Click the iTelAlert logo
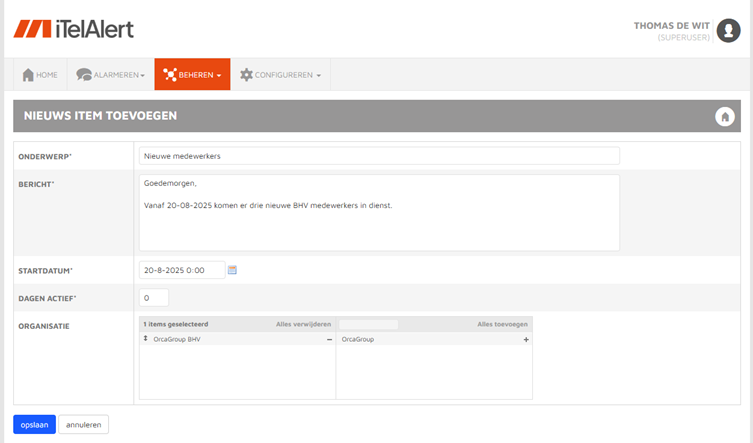Screen dimensions: 753x443 (73, 29)
